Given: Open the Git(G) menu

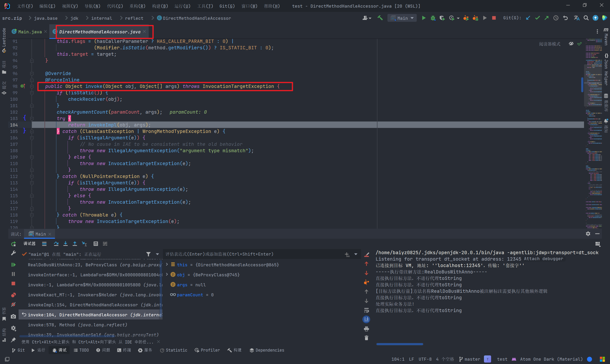Looking at the screenshot, I should 227,6.
